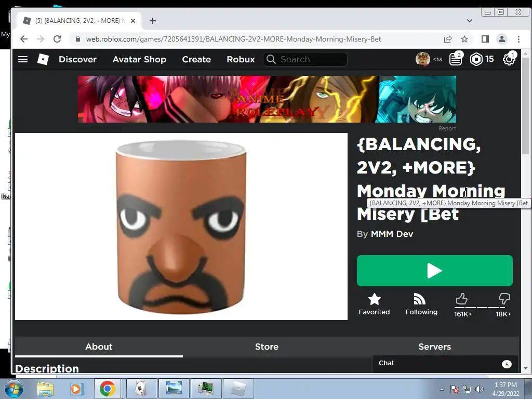Open the Chrome three-dot menu

click(518, 39)
